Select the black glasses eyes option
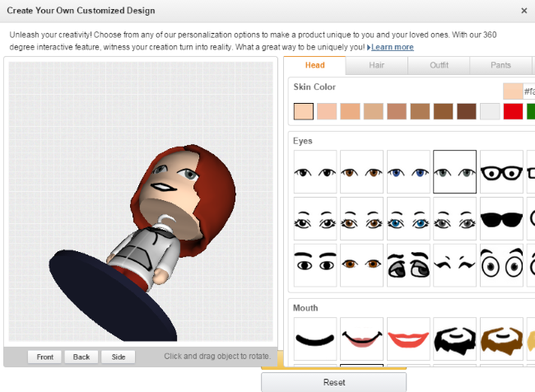This screenshot has height=392, width=535. [x=501, y=172]
